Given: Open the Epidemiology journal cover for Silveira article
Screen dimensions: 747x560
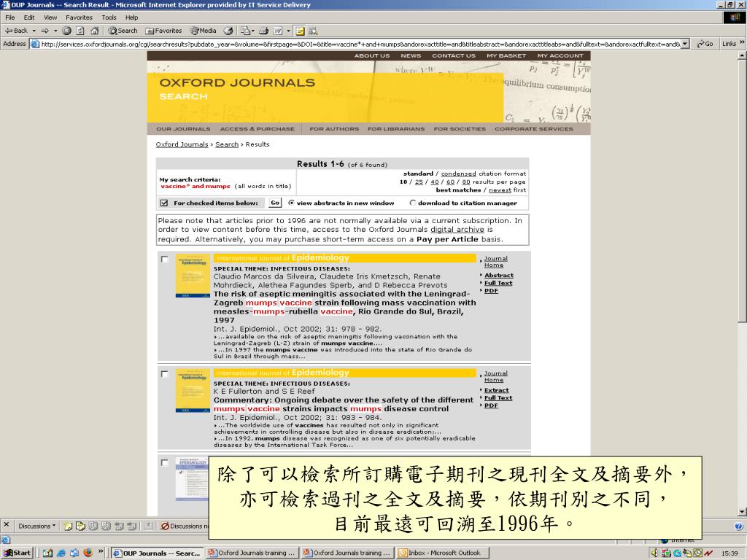Looking at the screenshot, I should pos(193,276).
